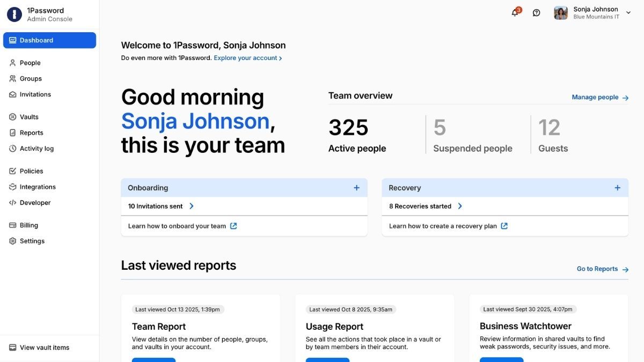Click the Vaults icon in sidebar
This screenshot has height=362, width=644.
click(x=13, y=117)
